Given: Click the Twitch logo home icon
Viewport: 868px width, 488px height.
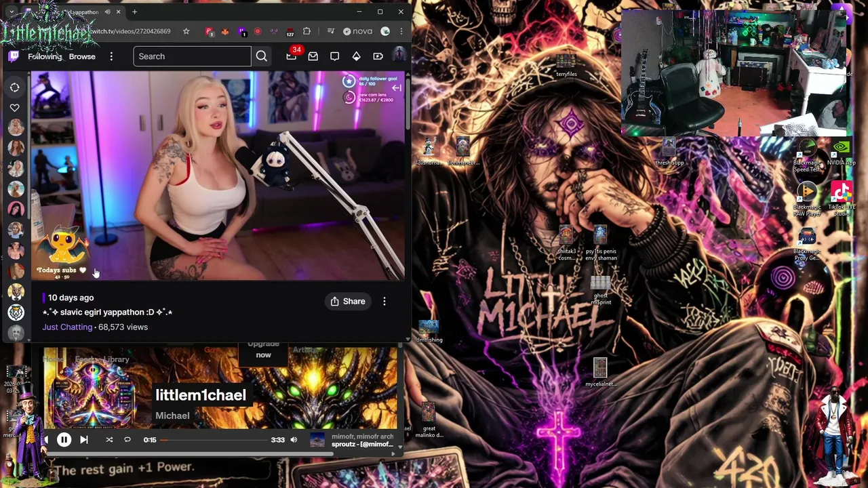Looking at the screenshot, I should point(14,56).
